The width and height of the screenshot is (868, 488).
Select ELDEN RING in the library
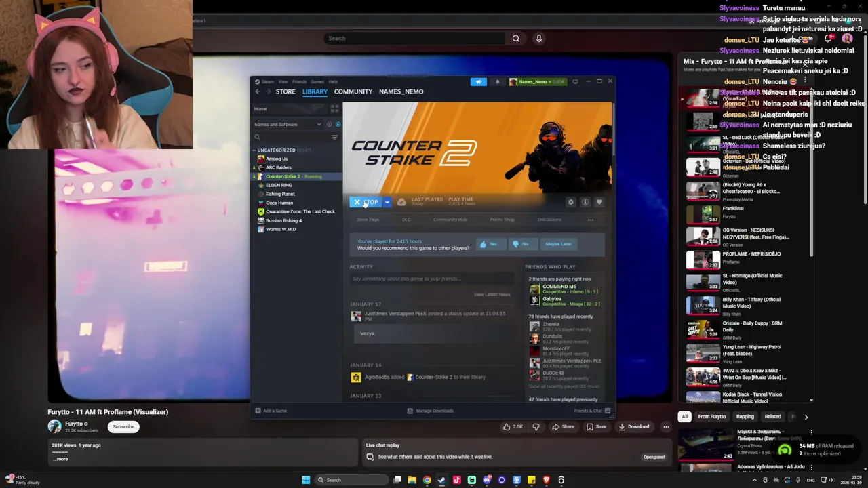click(279, 185)
